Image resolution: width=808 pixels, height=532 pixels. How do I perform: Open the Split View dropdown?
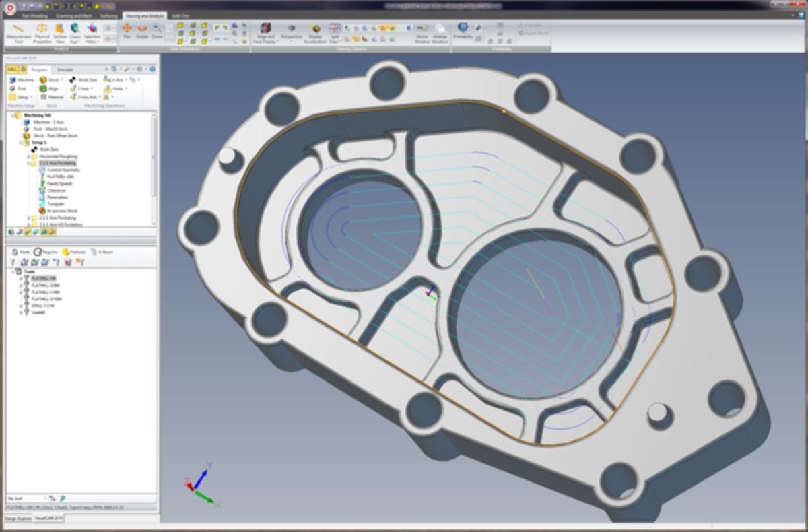[x=335, y=33]
